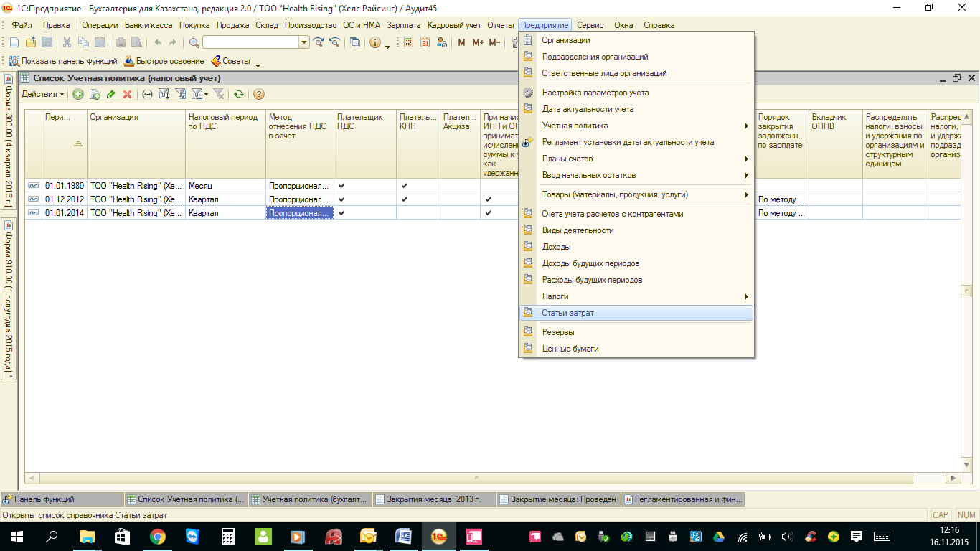Click the Print toolbar icon
The height and width of the screenshot is (551, 980).
coord(121,42)
